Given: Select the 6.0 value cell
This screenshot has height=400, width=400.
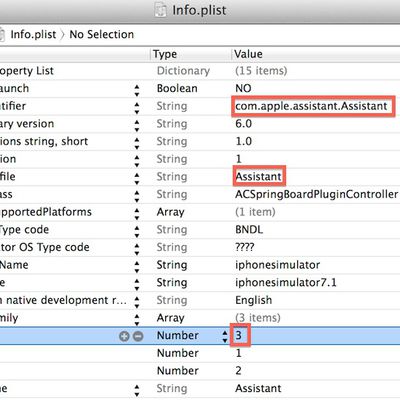Looking at the screenshot, I should [244, 124].
